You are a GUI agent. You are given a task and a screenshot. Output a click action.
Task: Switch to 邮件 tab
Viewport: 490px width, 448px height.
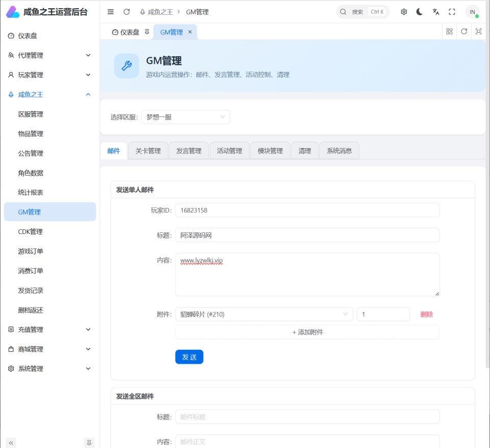[x=114, y=151]
